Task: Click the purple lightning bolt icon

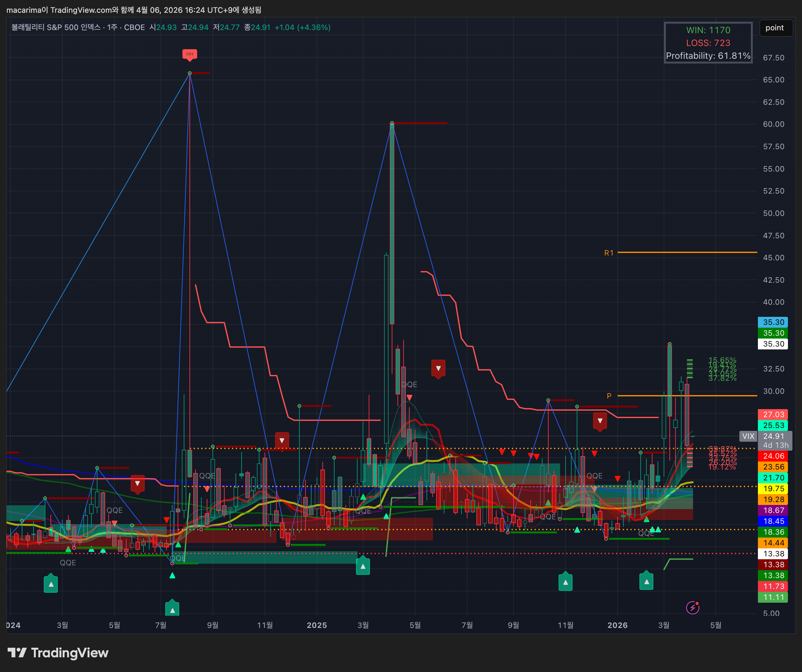Action: [692, 607]
